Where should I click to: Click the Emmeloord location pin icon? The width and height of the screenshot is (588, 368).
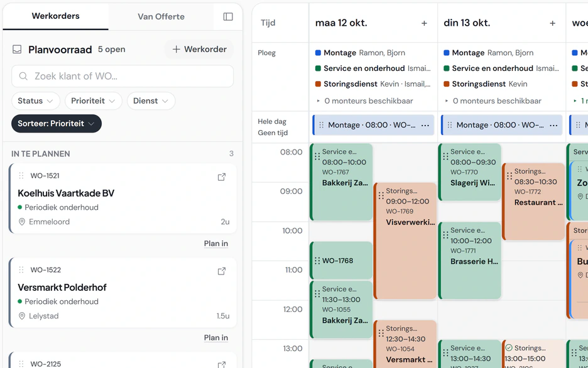pos(22,222)
